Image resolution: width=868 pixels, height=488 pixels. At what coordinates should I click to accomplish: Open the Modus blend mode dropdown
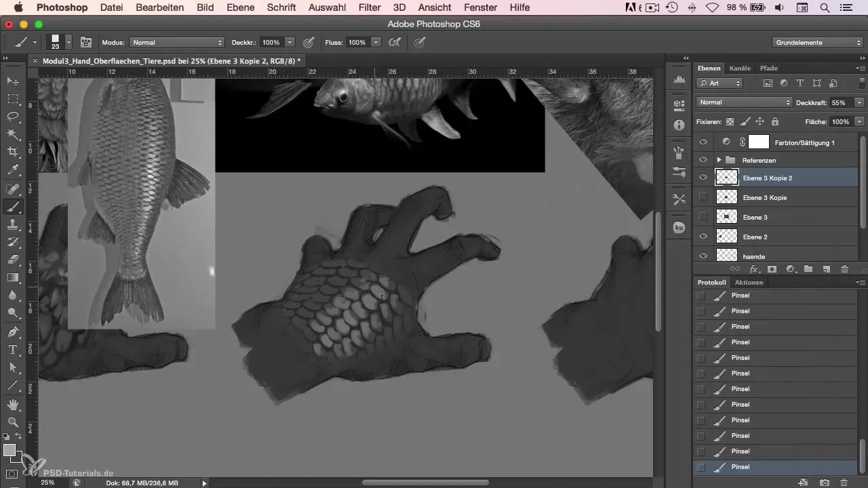[x=176, y=42]
